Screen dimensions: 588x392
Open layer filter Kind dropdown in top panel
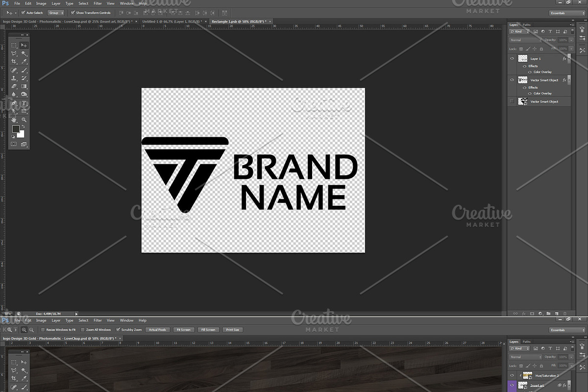520,31
